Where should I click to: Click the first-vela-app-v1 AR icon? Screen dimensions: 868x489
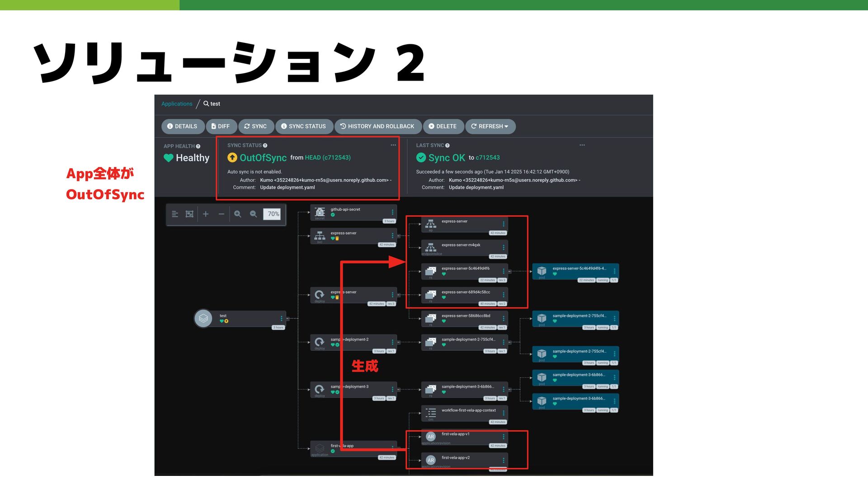431,437
